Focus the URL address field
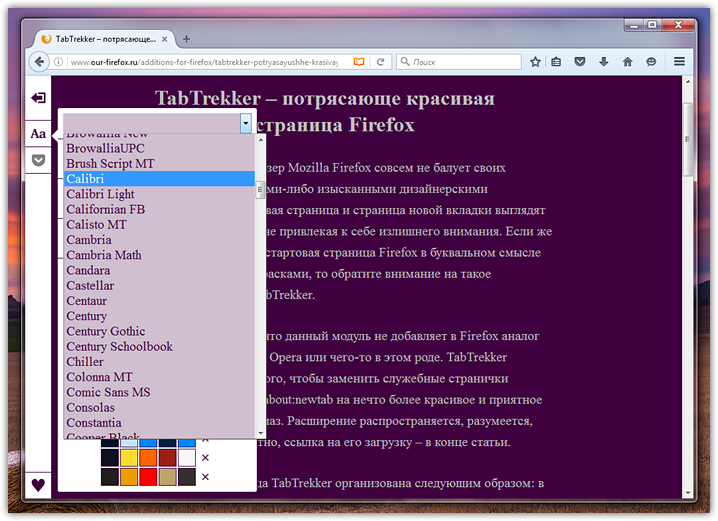This screenshot has width=718, height=521. (204, 62)
